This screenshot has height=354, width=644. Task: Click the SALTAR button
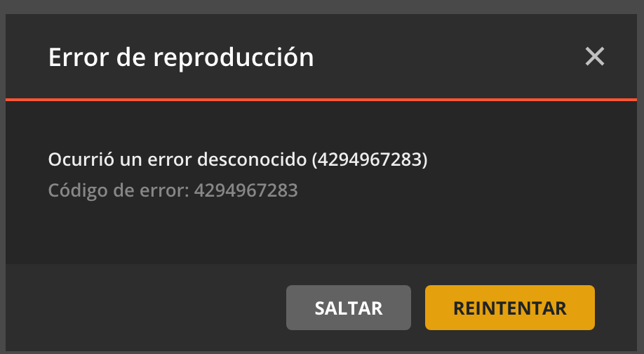pos(348,308)
